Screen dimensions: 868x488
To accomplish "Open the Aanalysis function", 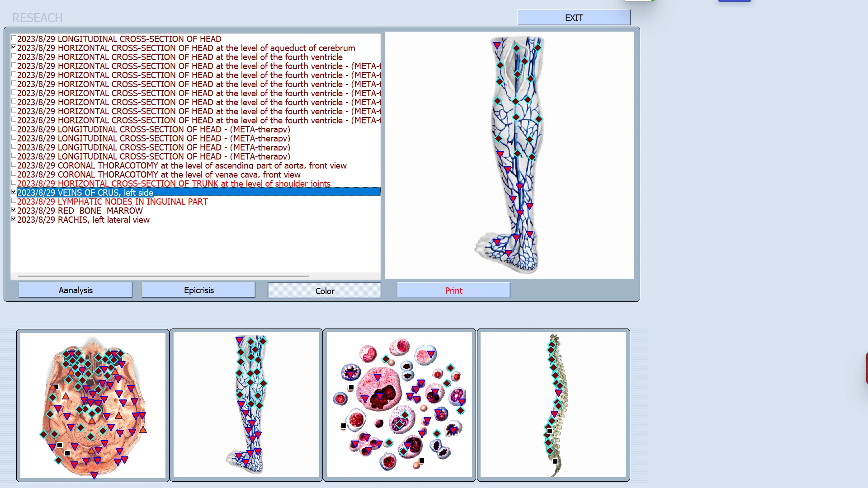I will point(75,290).
